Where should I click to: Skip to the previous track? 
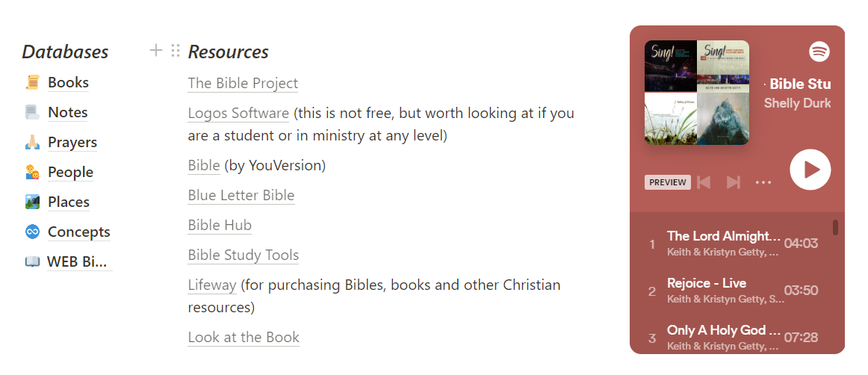[704, 182]
